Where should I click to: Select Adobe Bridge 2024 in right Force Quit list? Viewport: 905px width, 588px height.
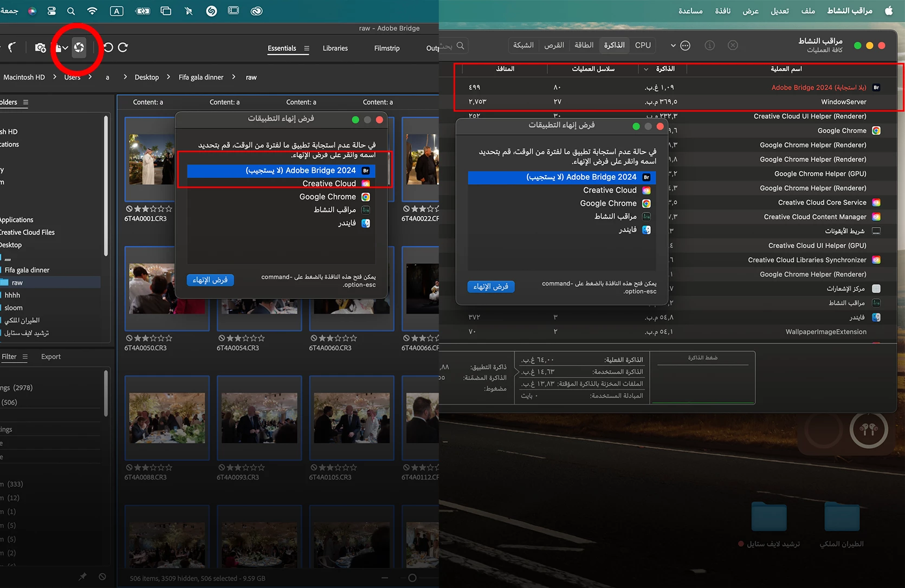562,177
